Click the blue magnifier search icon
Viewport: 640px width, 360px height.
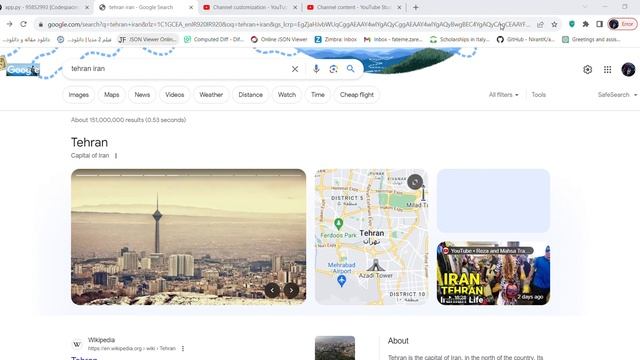pos(351,69)
